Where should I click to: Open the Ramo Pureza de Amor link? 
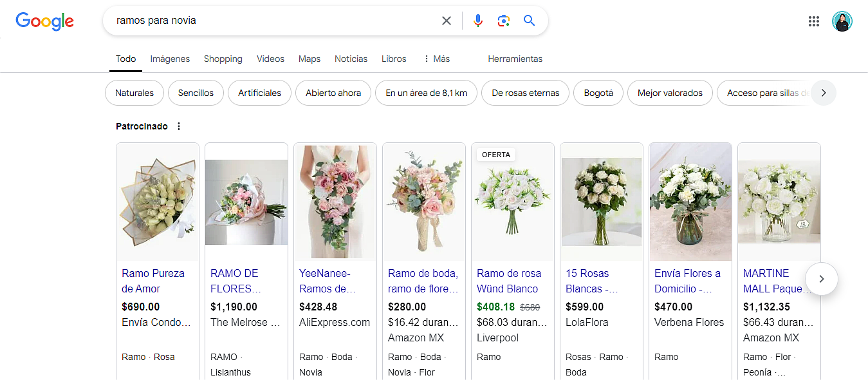click(153, 281)
